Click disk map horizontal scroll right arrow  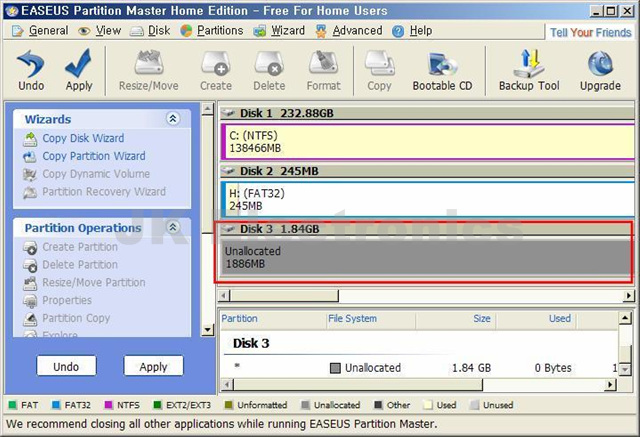coord(629,295)
